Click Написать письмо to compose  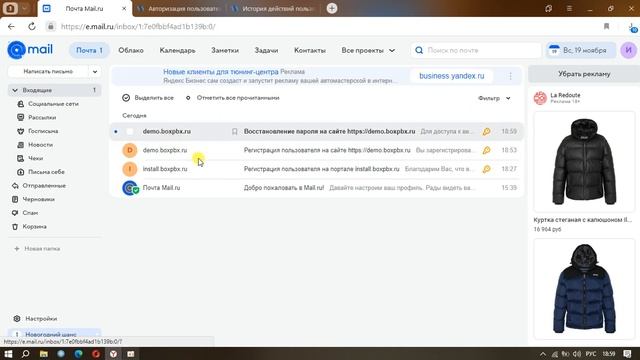click(x=48, y=71)
